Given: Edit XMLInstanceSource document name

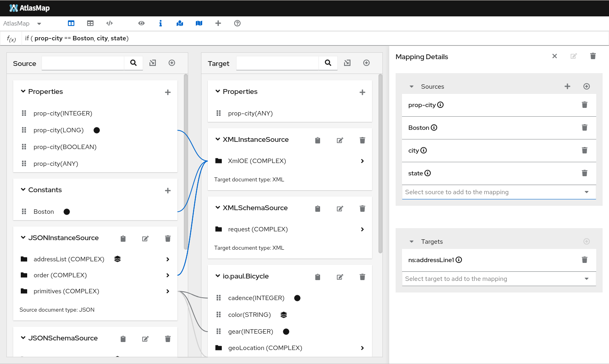Looking at the screenshot, I should coord(340,140).
